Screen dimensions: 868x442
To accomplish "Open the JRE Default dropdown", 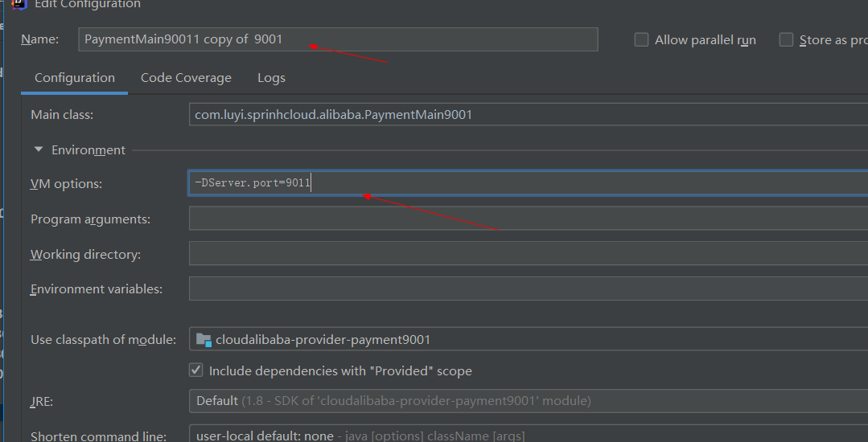I will coord(528,400).
